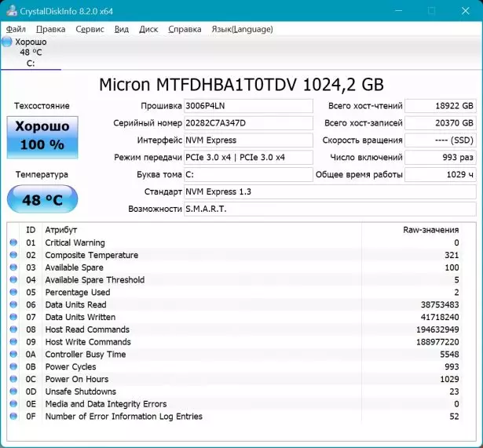The height and width of the screenshot is (448, 483).
Task: Click status orb for Data Units Written row
Action: (x=13, y=318)
